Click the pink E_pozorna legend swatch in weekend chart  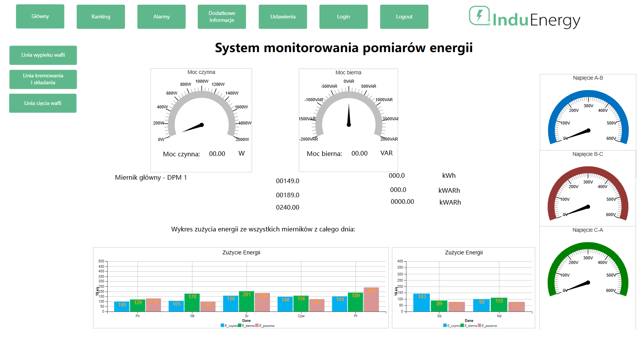tap(479, 326)
